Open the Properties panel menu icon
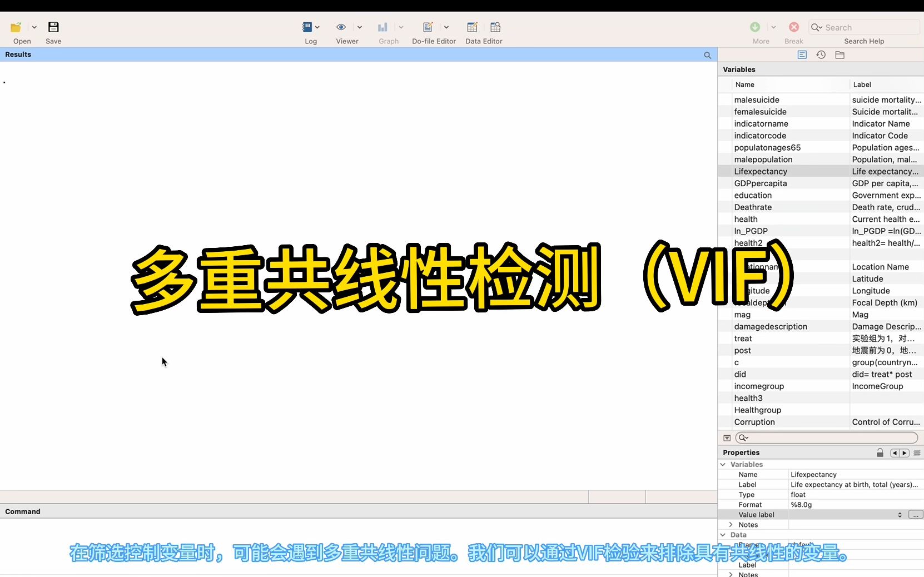Viewport: 924px width, 577px height. click(x=917, y=453)
